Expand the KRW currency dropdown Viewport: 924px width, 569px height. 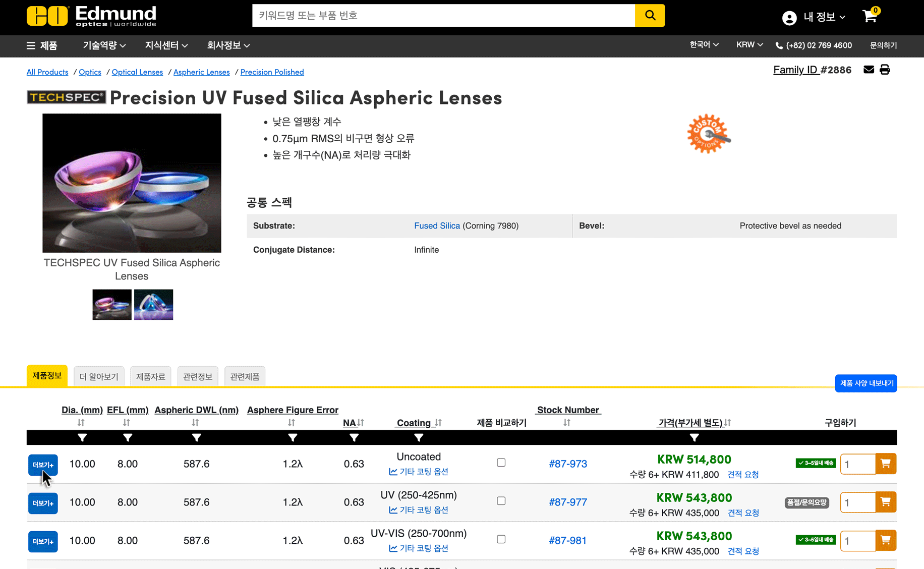point(749,45)
